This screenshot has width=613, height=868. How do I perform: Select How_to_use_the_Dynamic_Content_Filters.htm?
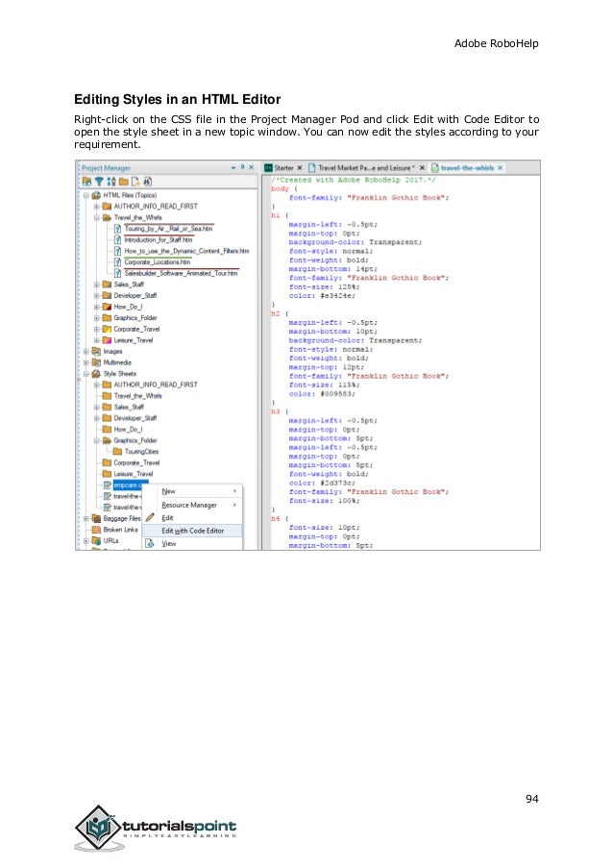(x=186, y=251)
